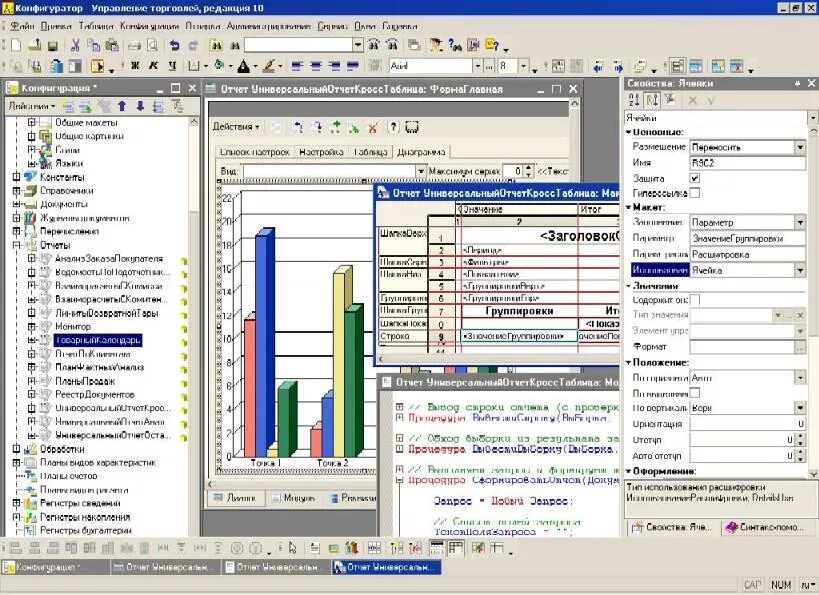This screenshot has width=819, height=595.
Task: Click the cell borders icon in formatting toolbar
Action: (194, 66)
